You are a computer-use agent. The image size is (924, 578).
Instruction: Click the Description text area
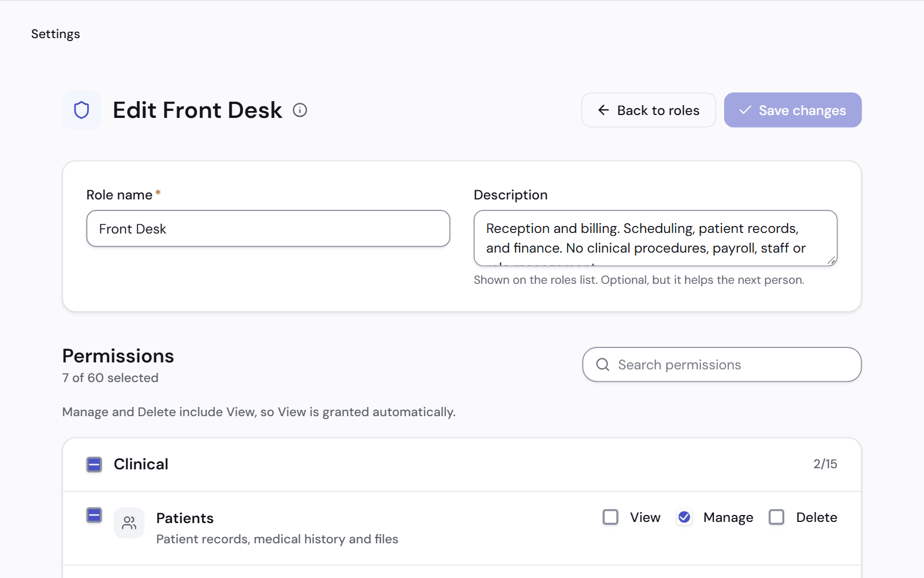655,238
